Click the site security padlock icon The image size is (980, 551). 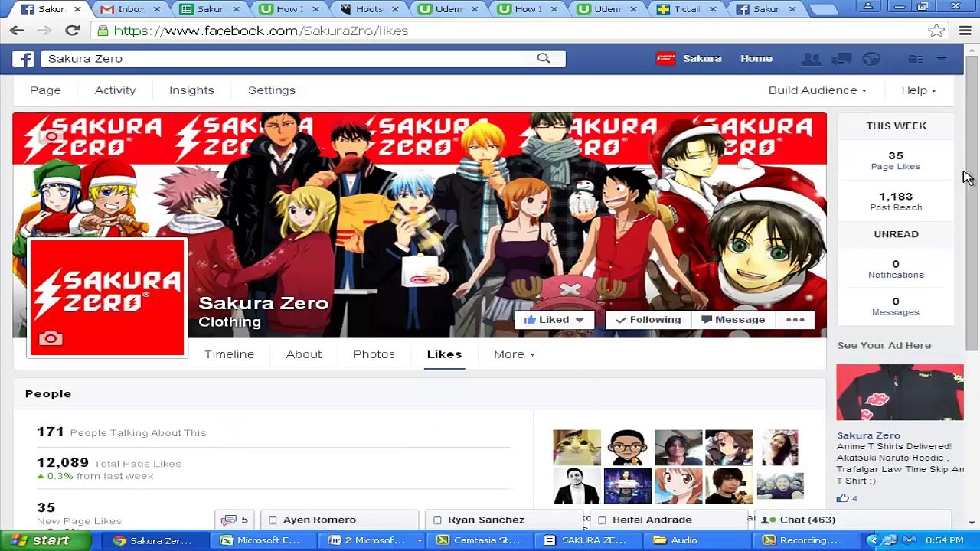coord(103,31)
